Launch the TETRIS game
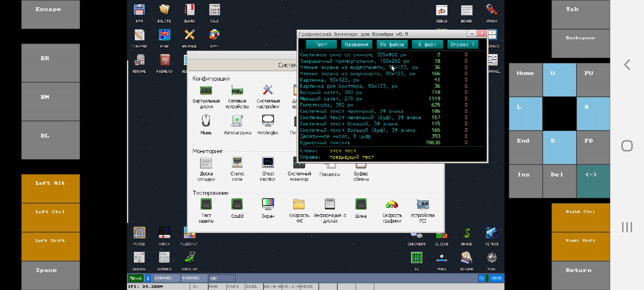The image size is (644, 290). (492, 234)
